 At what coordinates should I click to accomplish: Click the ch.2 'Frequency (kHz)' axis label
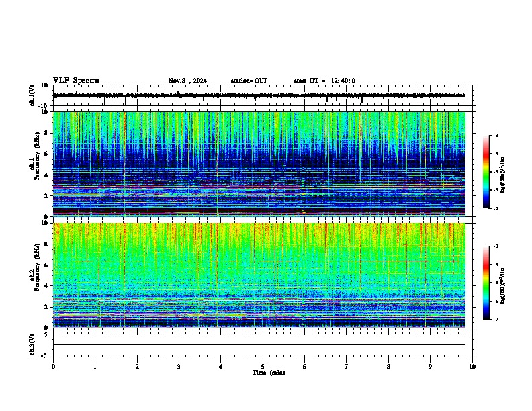click(x=37, y=267)
